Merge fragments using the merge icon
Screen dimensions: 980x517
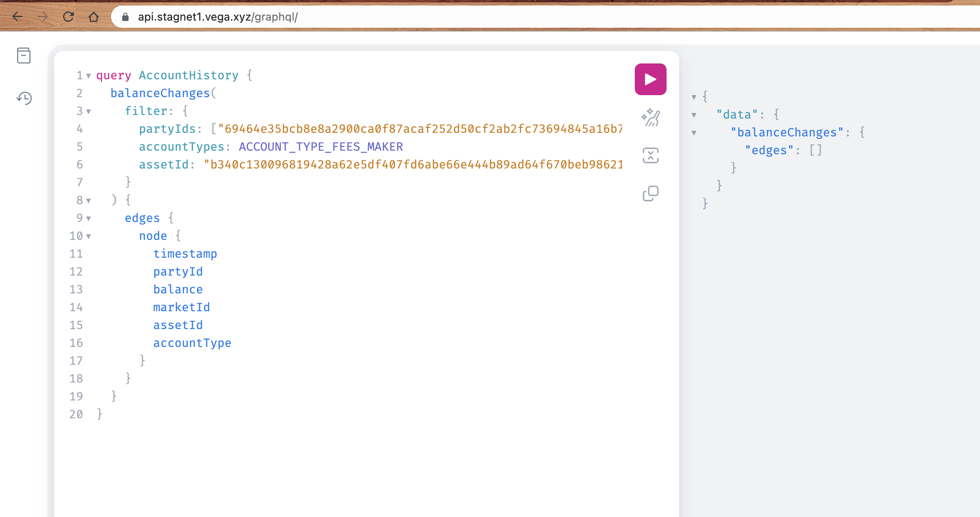click(650, 155)
